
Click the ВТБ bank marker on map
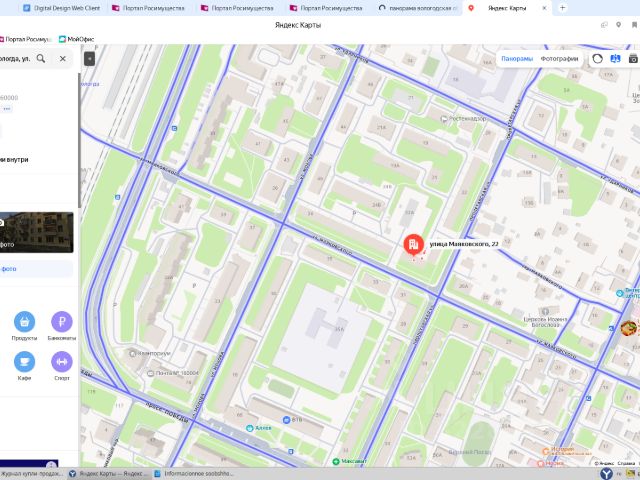[287, 420]
